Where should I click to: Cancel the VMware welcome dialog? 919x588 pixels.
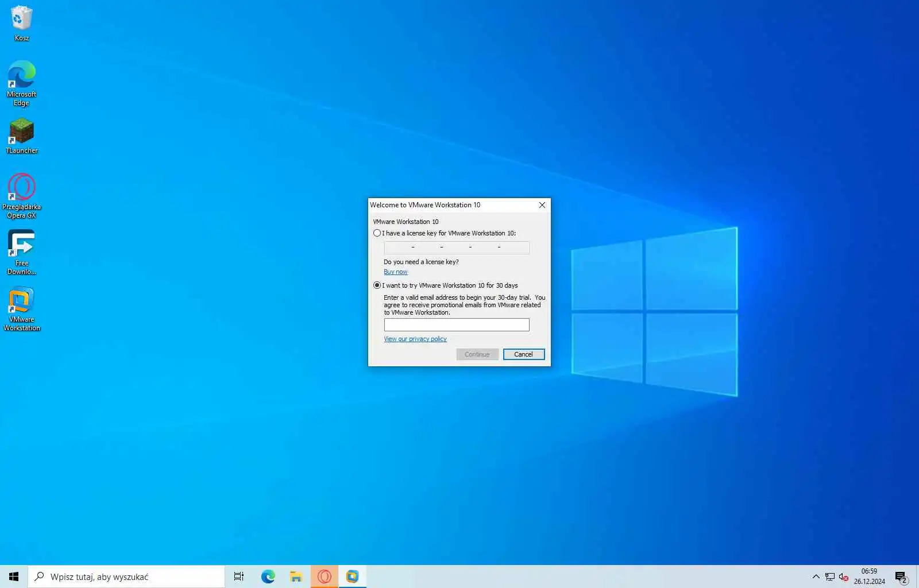pos(524,354)
